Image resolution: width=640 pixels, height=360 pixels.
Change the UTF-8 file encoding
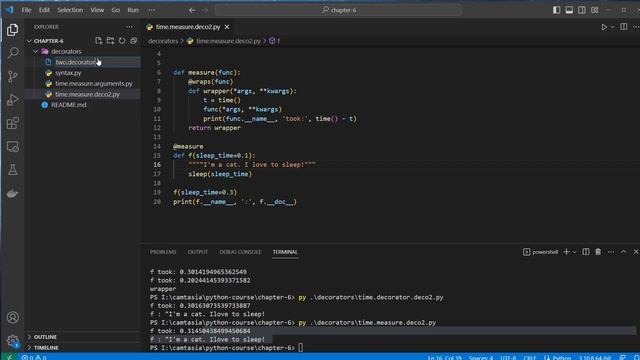pyautogui.click(x=508, y=358)
